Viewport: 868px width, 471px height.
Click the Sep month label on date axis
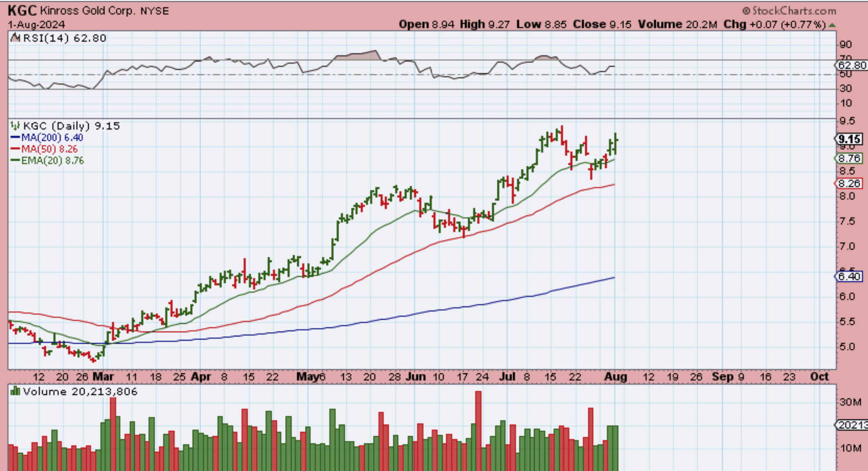(722, 377)
